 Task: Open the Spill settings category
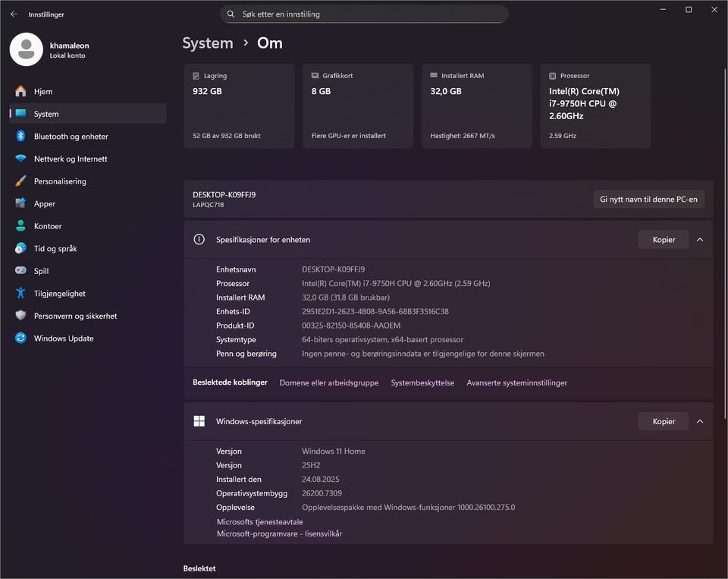pyautogui.click(x=41, y=271)
